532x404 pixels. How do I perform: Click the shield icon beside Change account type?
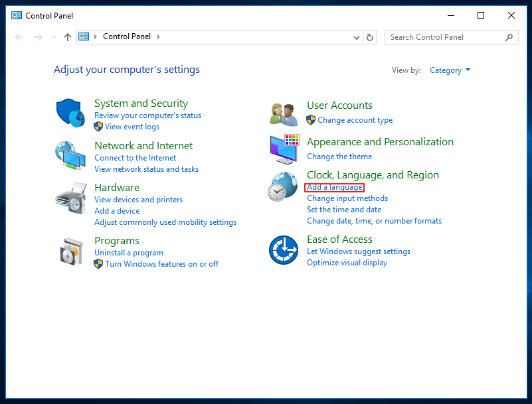311,119
